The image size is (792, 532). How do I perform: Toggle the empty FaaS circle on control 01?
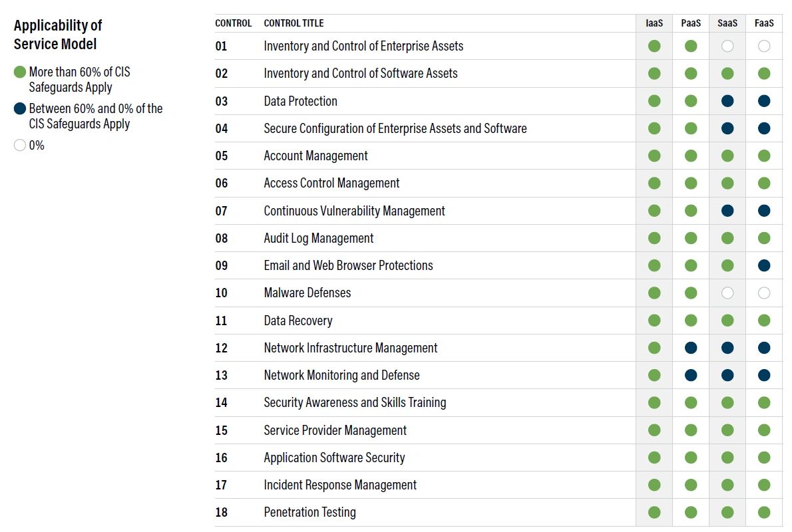point(763,46)
